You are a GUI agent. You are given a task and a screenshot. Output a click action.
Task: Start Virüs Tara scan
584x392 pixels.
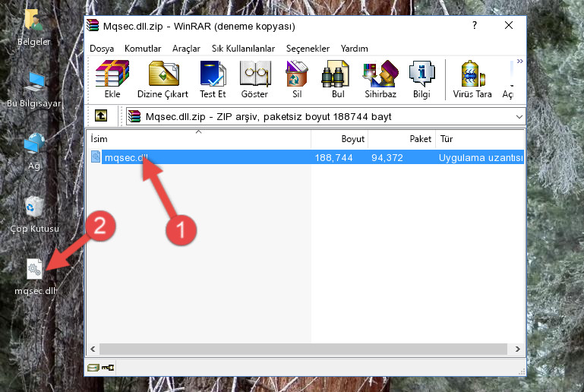coord(472,79)
